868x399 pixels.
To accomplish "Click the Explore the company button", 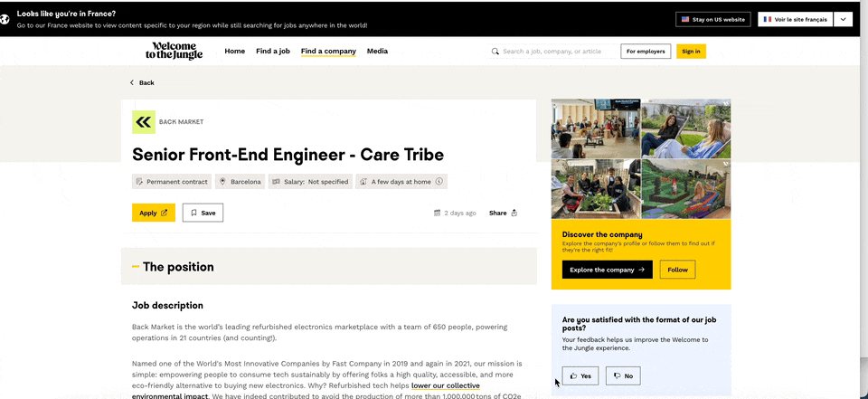I will coord(607,270).
